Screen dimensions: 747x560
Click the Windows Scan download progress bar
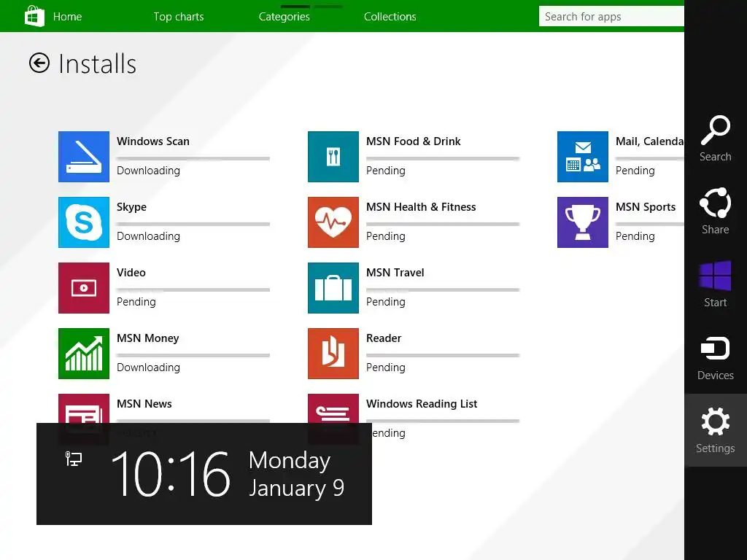(x=193, y=158)
